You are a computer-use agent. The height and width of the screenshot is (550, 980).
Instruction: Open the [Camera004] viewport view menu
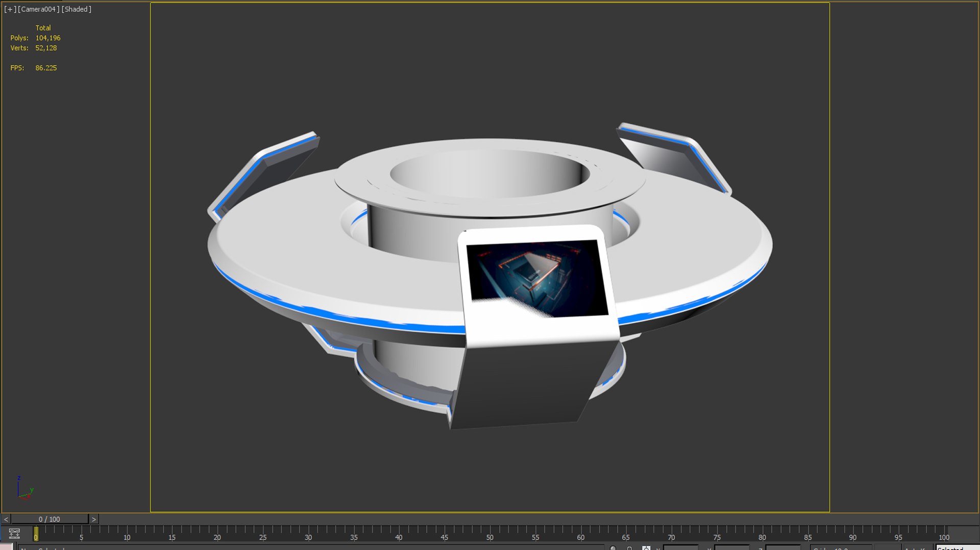[39, 9]
